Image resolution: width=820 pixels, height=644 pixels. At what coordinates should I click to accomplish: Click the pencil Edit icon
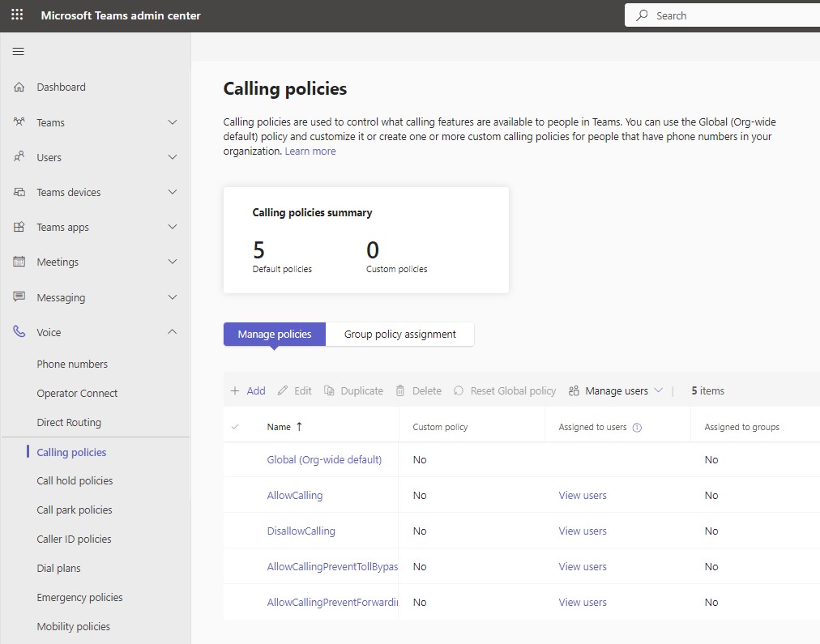click(x=283, y=391)
